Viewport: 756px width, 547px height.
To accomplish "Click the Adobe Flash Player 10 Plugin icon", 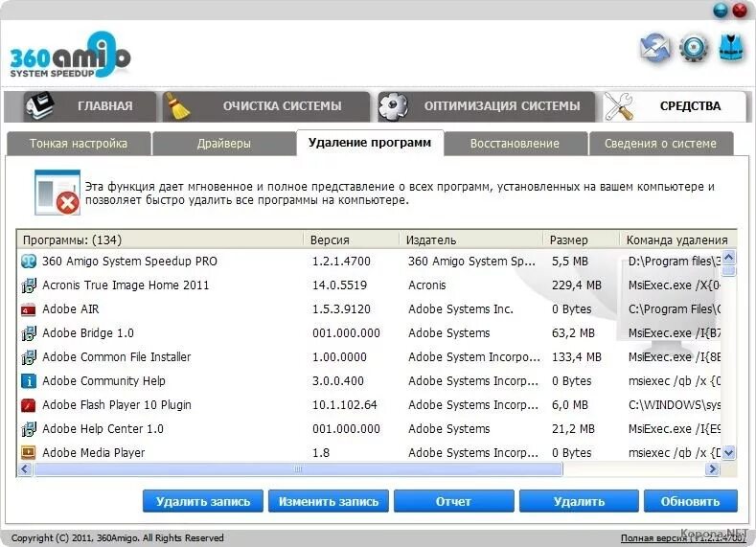I will [x=29, y=405].
